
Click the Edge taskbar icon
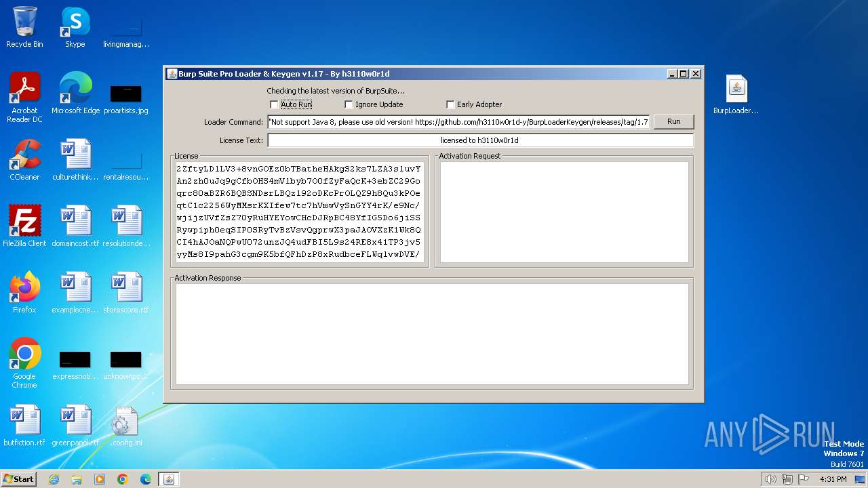[146, 479]
